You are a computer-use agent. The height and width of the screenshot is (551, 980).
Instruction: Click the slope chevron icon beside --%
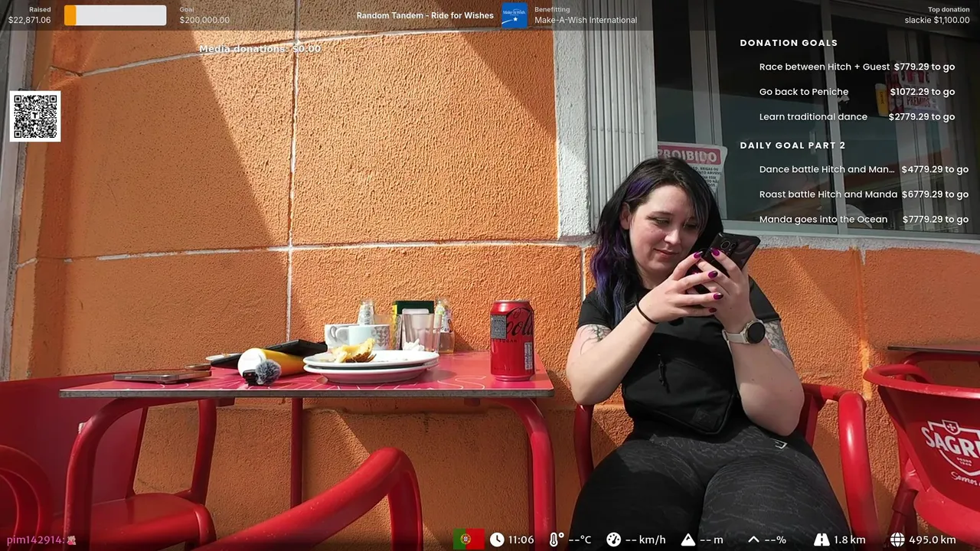click(x=753, y=540)
